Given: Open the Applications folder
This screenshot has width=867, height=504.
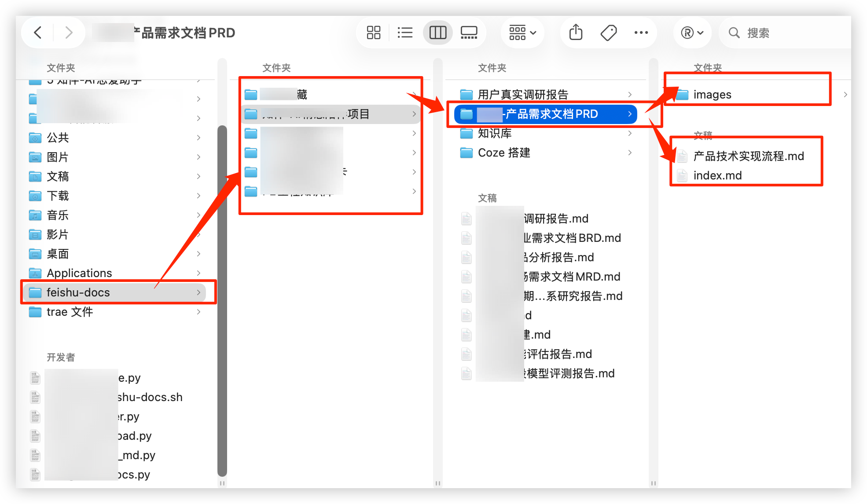Looking at the screenshot, I should click(x=79, y=273).
